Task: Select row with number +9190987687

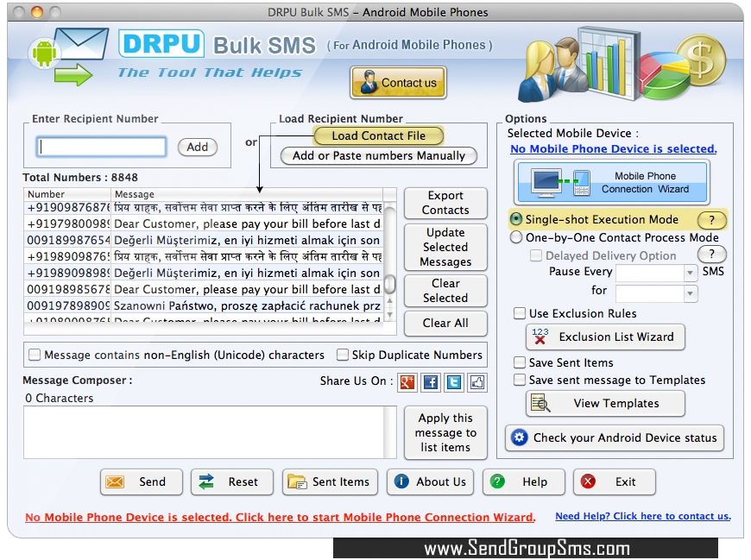Action: tap(204, 208)
